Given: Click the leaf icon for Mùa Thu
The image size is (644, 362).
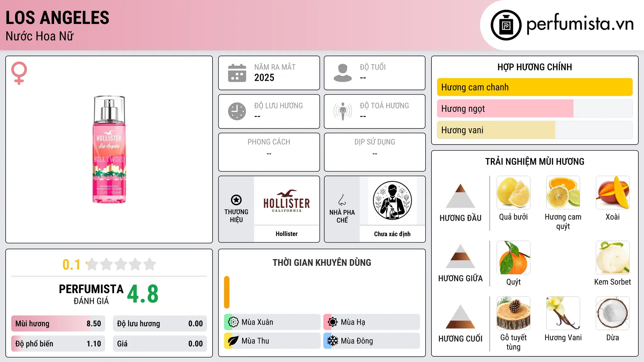Looking at the screenshot, I should (x=233, y=341).
